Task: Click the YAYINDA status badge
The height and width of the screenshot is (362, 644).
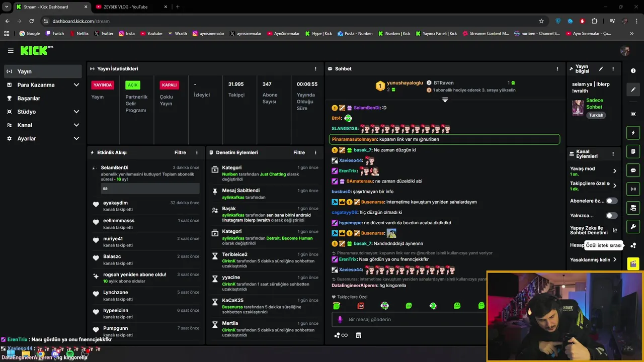Action: pyautogui.click(x=103, y=85)
